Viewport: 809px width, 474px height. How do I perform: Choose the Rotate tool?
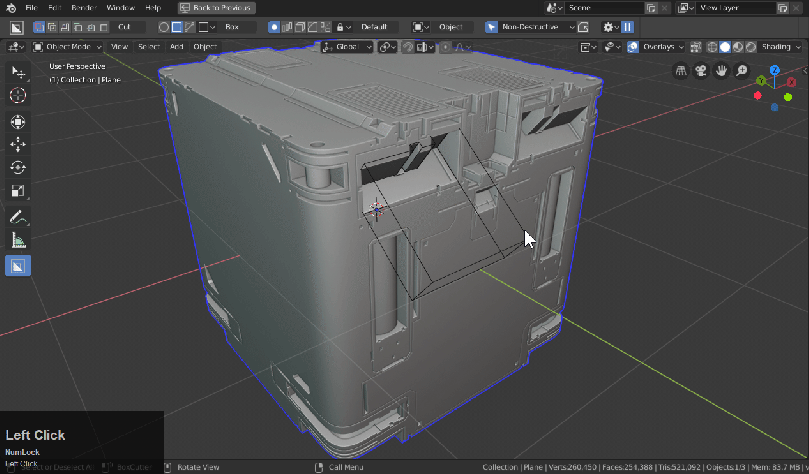pos(18,168)
